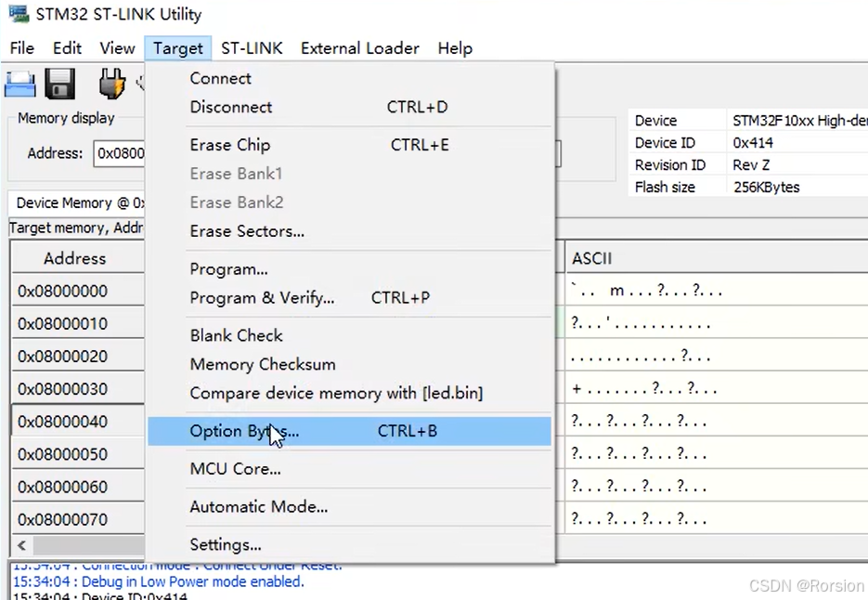868x600 pixels.
Task: Choose Compare device memory with [led.bin]
Action: tap(349, 393)
